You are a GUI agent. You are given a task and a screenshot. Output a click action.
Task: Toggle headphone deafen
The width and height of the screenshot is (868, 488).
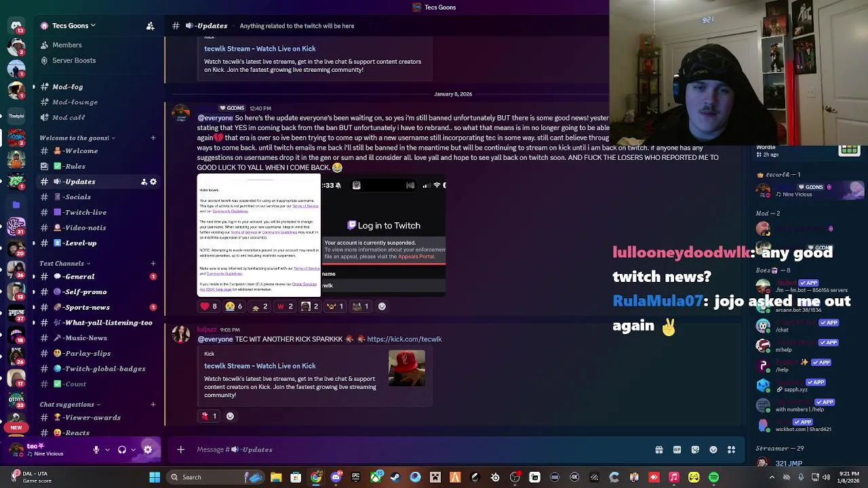click(122, 449)
